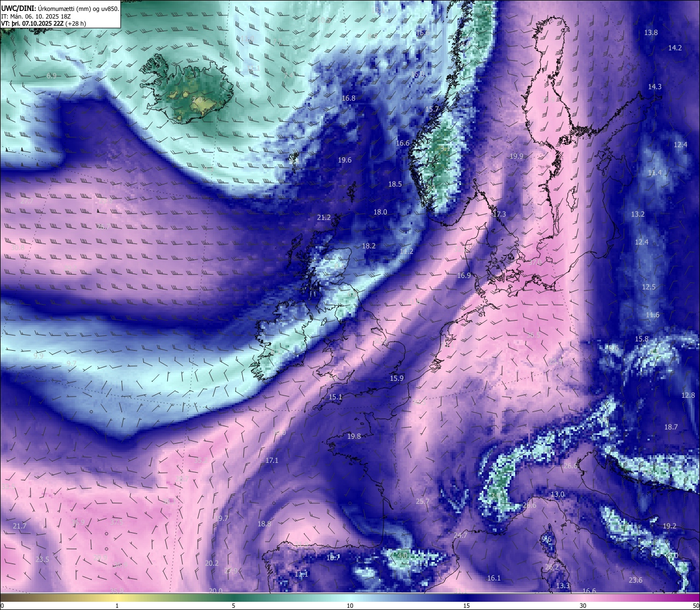
Task: Click the 30 tick on the color scale
Action: (583, 606)
